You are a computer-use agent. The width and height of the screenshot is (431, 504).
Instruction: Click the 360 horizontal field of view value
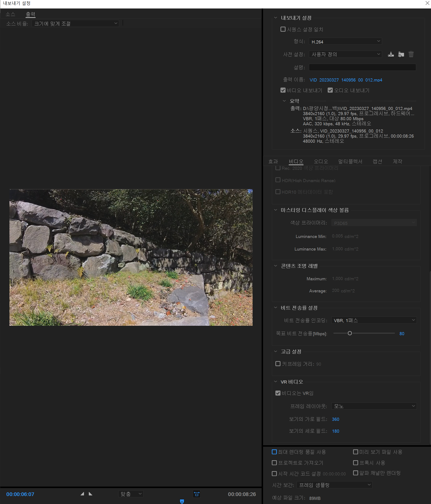335,419
